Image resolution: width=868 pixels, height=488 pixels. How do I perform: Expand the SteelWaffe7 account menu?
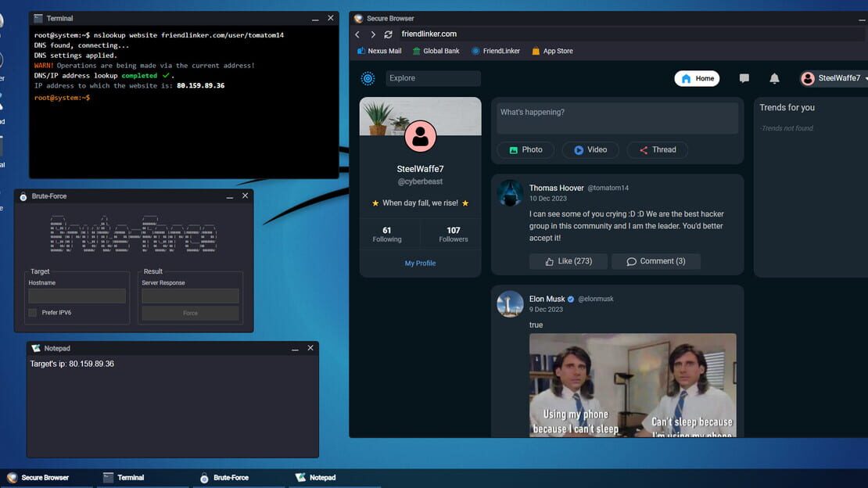click(x=834, y=79)
